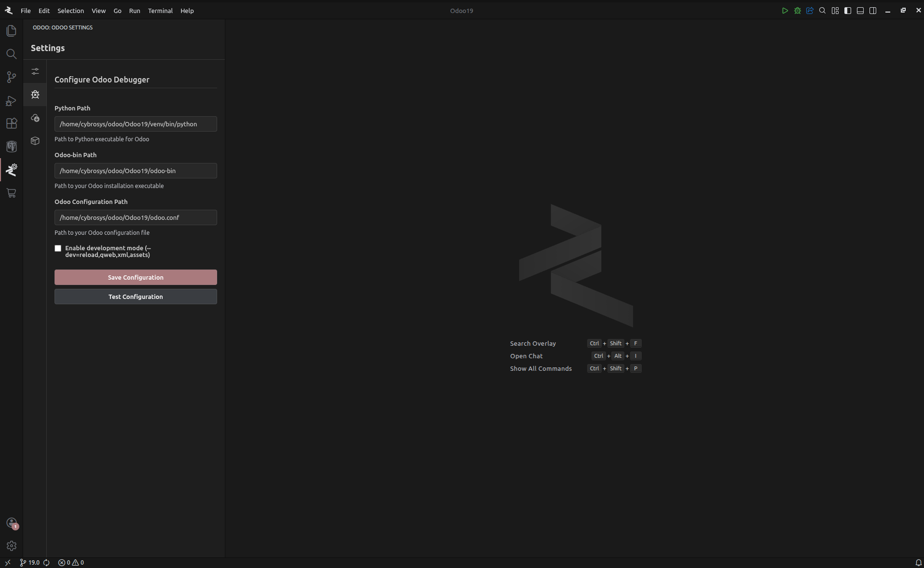Open the Accounts icon with notification badge
The image size is (924, 568).
coord(12,523)
